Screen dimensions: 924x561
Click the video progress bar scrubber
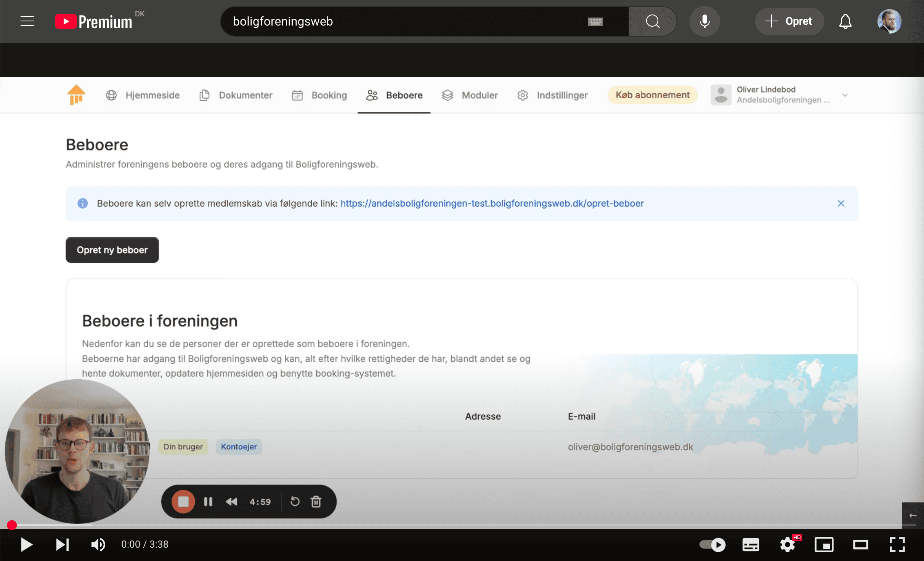[x=12, y=525]
